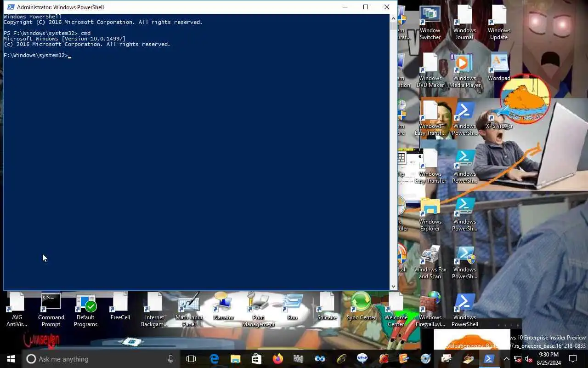The height and width of the screenshot is (368, 588).
Task: Click the Cortana microphone icon
Action: 170,359
